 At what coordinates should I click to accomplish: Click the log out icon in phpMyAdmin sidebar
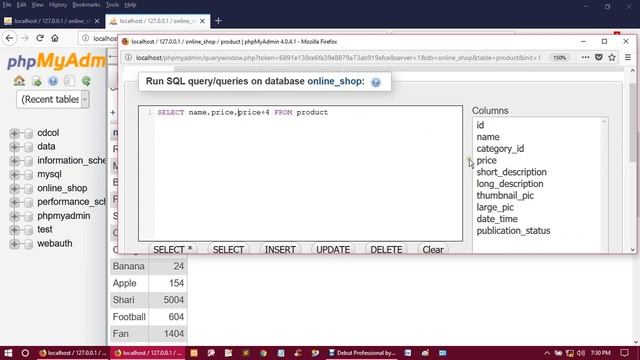[x=37, y=81]
